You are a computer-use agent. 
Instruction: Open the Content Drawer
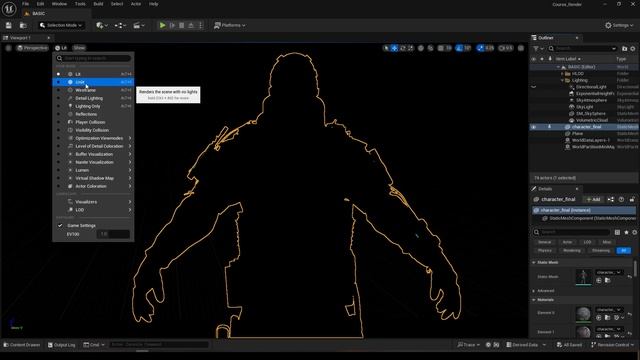[x=21, y=345]
